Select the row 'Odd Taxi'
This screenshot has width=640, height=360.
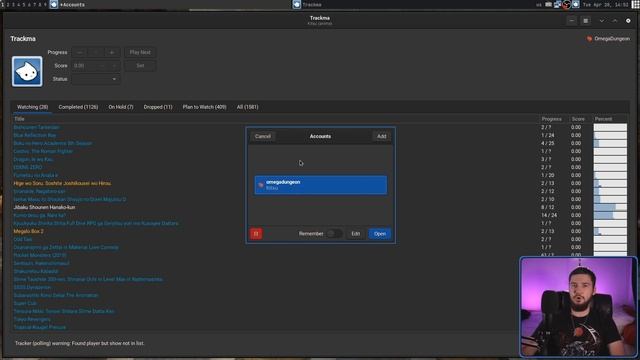[23, 239]
